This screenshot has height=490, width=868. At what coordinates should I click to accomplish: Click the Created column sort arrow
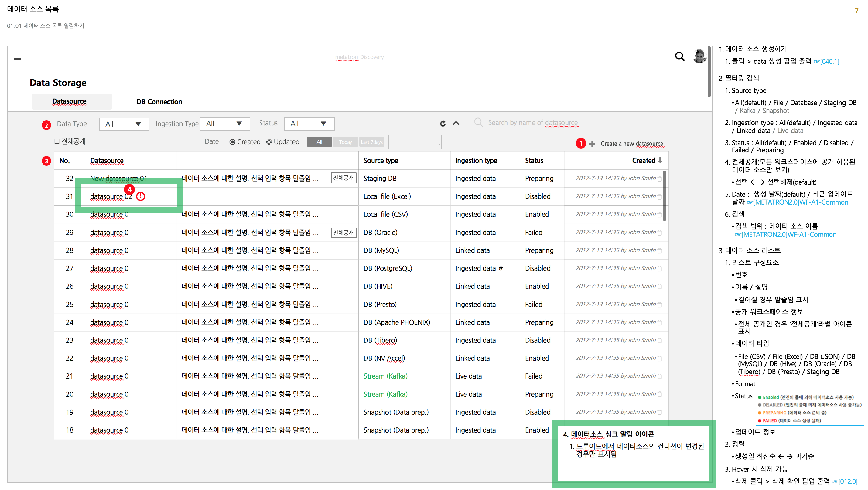(x=660, y=160)
